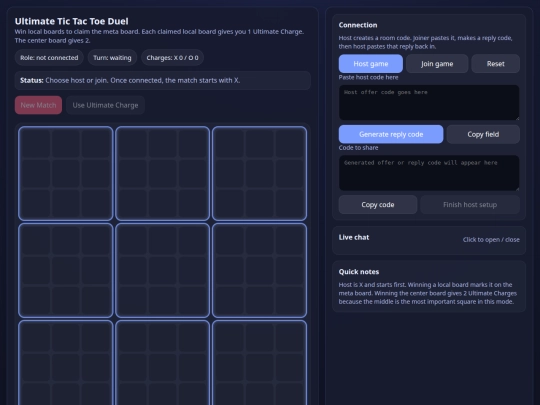
Task: Click bottom-left cell of center local board
Action: click(x=133, y=300)
